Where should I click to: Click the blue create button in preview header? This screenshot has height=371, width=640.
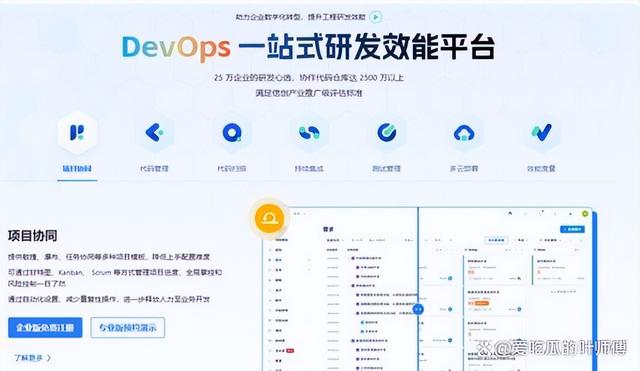click(x=572, y=229)
